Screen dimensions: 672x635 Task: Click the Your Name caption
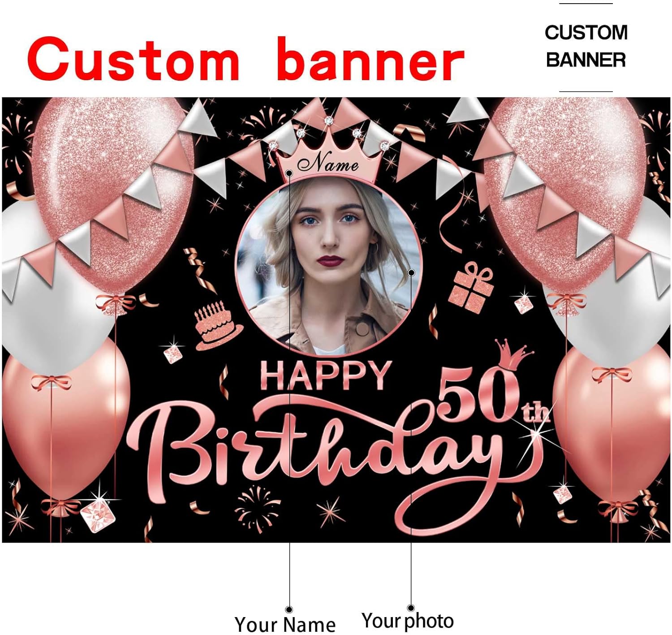pyautogui.click(x=285, y=624)
